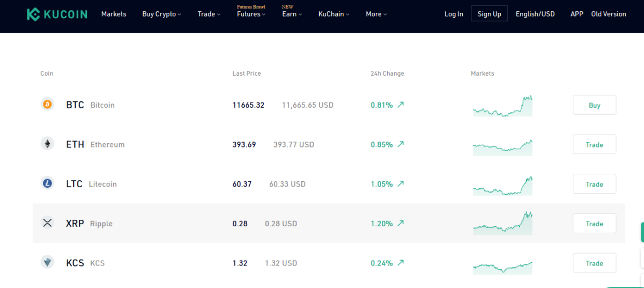Click the Sign Up button
This screenshot has width=644, height=288.
click(489, 14)
